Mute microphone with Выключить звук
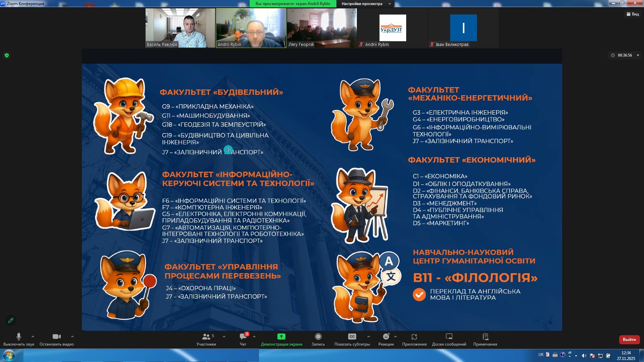Viewport: 644px width, 362px height. pos(19,339)
